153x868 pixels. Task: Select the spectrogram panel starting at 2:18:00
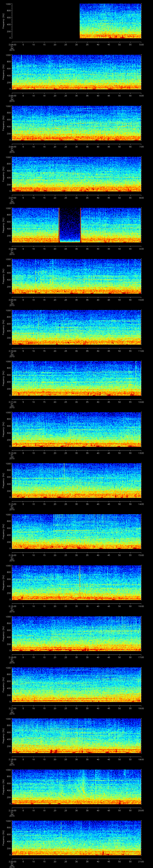click(x=77, y=736)
